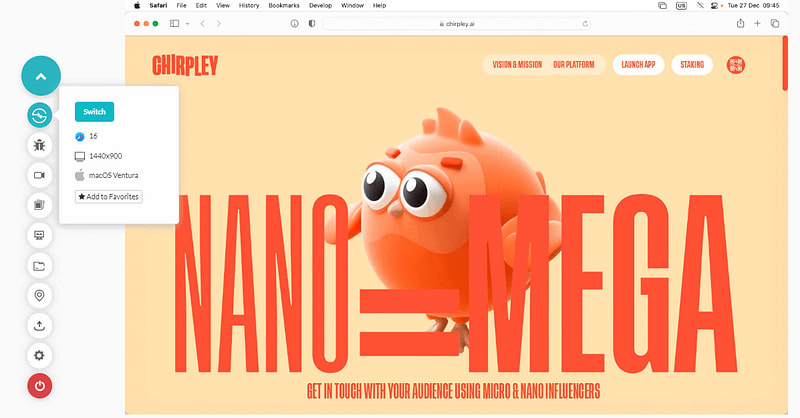The height and width of the screenshot is (418, 800).
Task: Click the monitor resolution icon in sidebar
Action: pyautogui.click(x=39, y=235)
